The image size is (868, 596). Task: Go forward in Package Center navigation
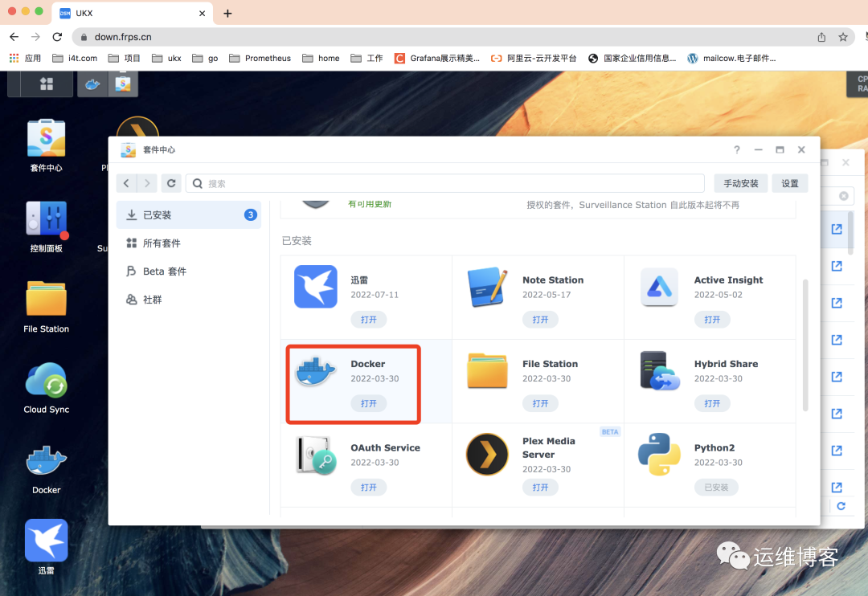[147, 183]
